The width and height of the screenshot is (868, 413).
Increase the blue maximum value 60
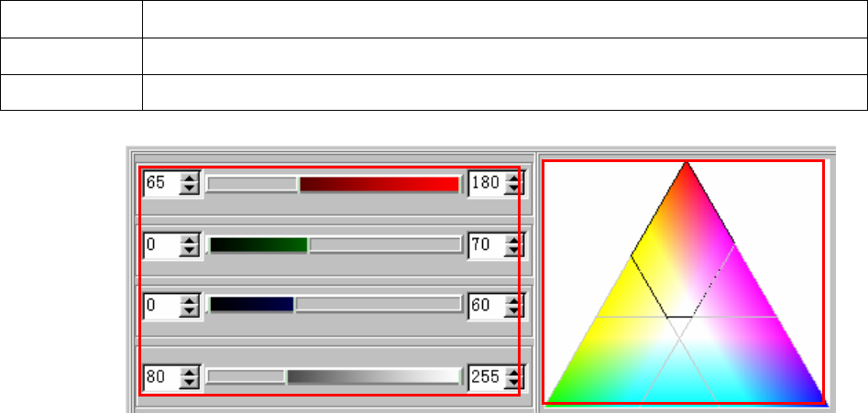514,300
